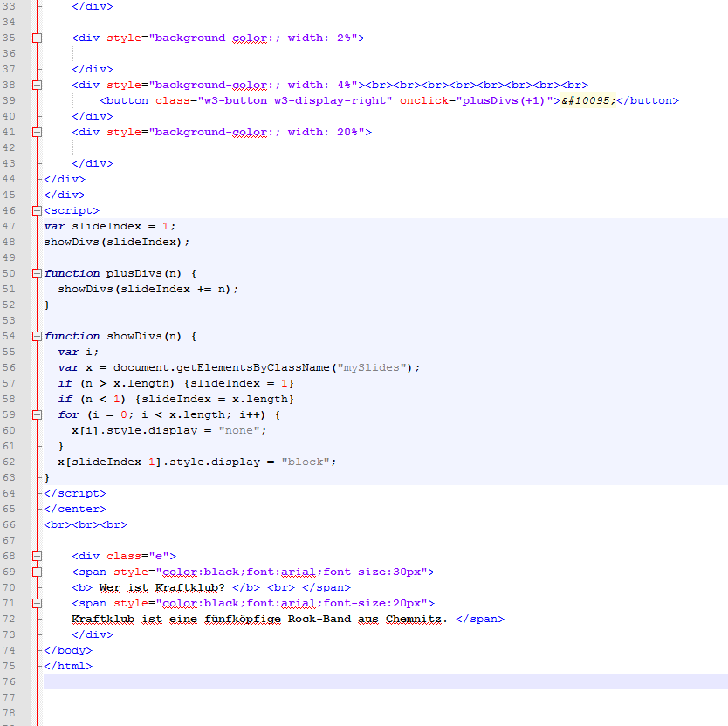This screenshot has width=728, height=726.
Task: Collapse the width 20% div at line 41
Action: coord(36,132)
